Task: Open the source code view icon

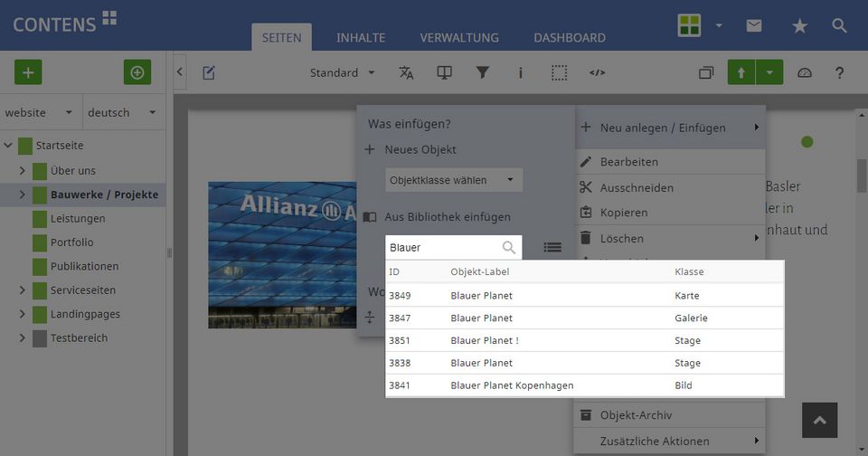Action: tap(597, 73)
